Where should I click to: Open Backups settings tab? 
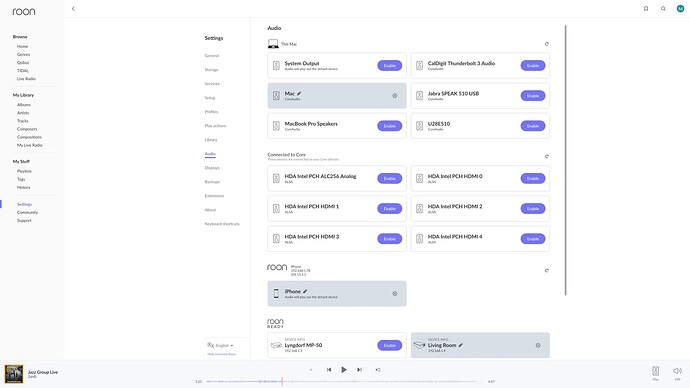coord(212,182)
